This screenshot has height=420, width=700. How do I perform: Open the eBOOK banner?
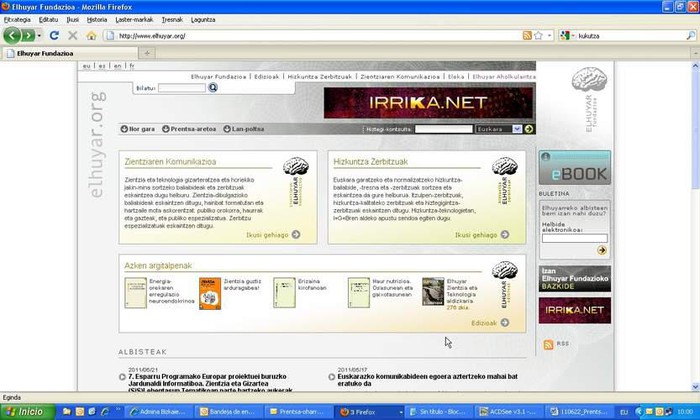(575, 167)
